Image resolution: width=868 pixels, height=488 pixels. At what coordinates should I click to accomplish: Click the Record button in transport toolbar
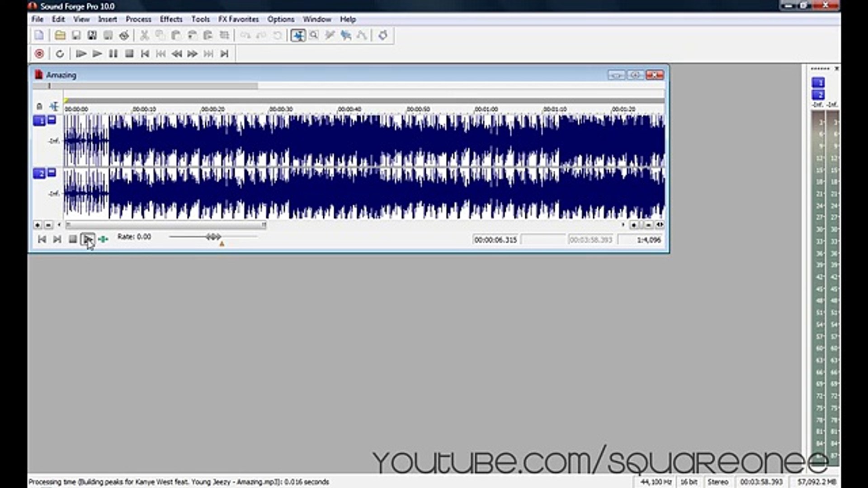pyautogui.click(x=39, y=54)
